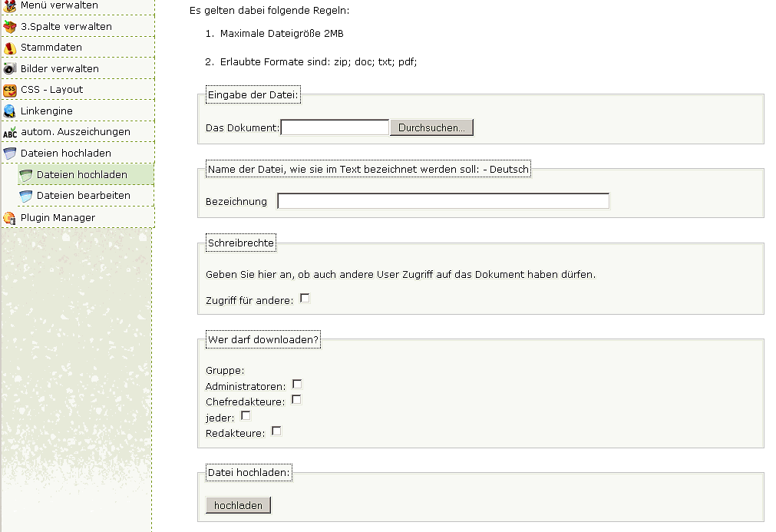Image resolution: width=776 pixels, height=532 pixels.
Task: Click the 3.Spalte verwalten box icon
Action: 9,27
